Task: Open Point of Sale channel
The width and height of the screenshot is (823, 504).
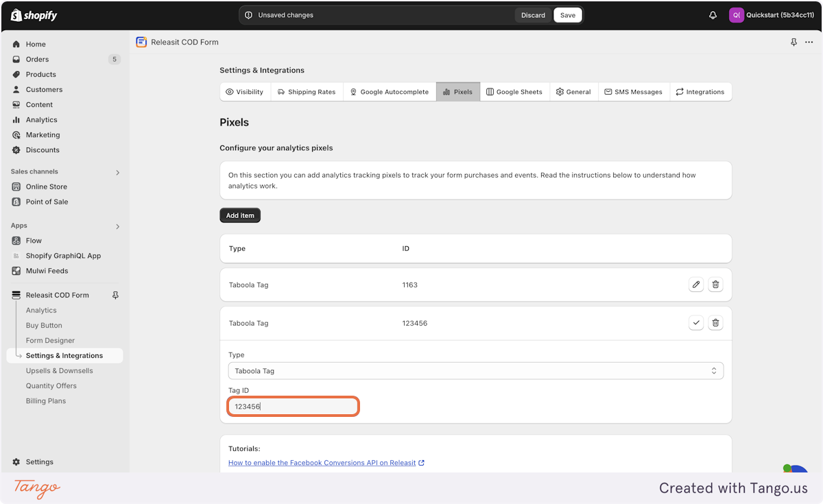Action: coord(47,202)
